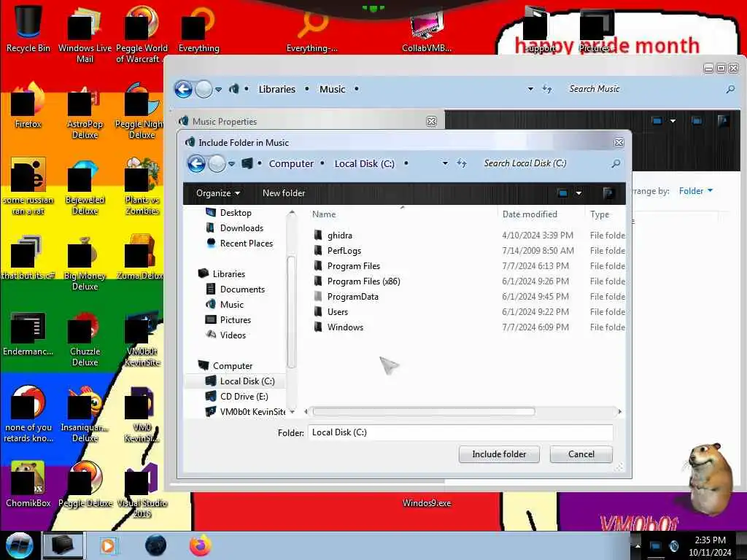
Task: Expand breadcrumb arrow after Computer
Action: coord(322,163)
